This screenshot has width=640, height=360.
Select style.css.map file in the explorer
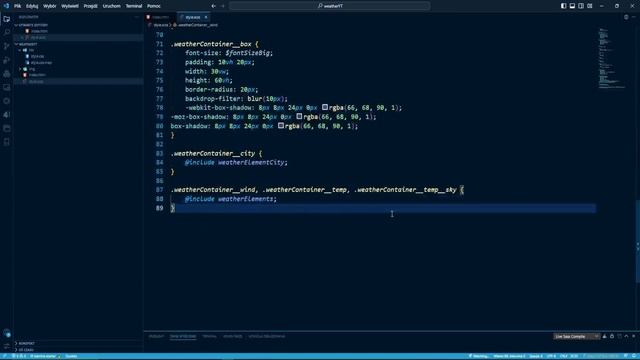tap(41, 63)
